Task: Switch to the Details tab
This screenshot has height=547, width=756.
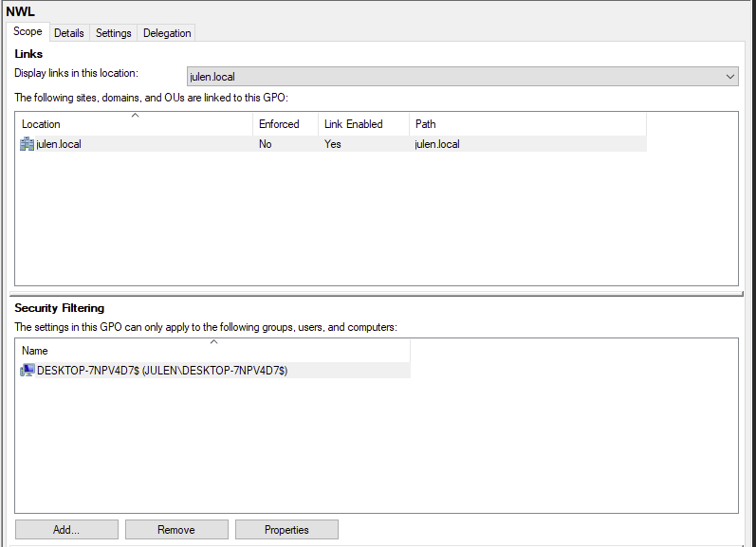Action: tap(68, 33)
